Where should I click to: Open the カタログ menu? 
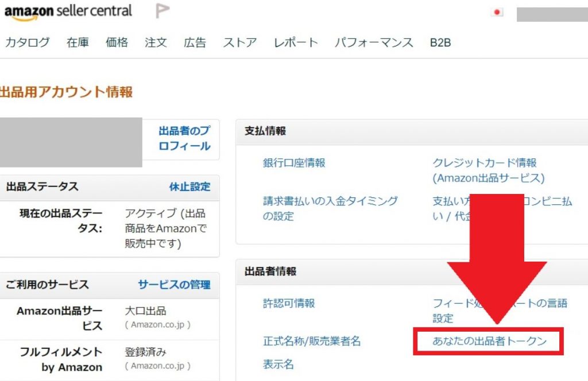pos(28,42)
